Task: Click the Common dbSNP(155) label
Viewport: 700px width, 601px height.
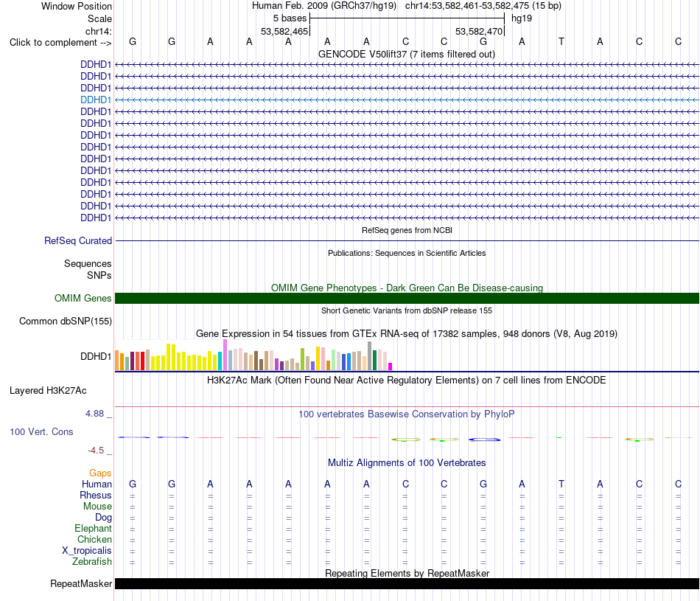Action: [65, 322]
